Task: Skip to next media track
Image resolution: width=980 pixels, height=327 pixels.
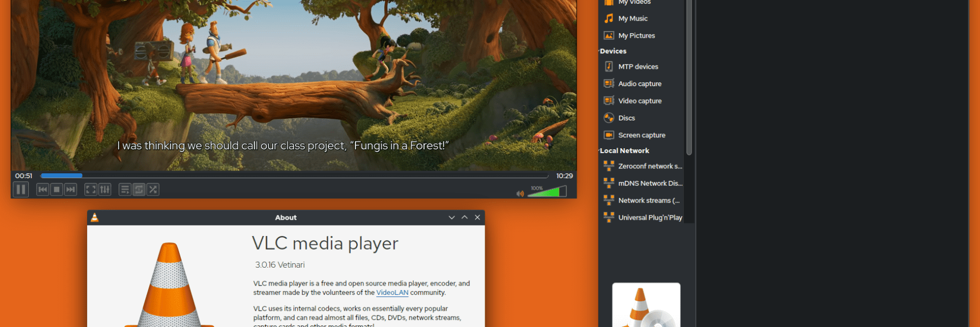Action: click(71, 190)
